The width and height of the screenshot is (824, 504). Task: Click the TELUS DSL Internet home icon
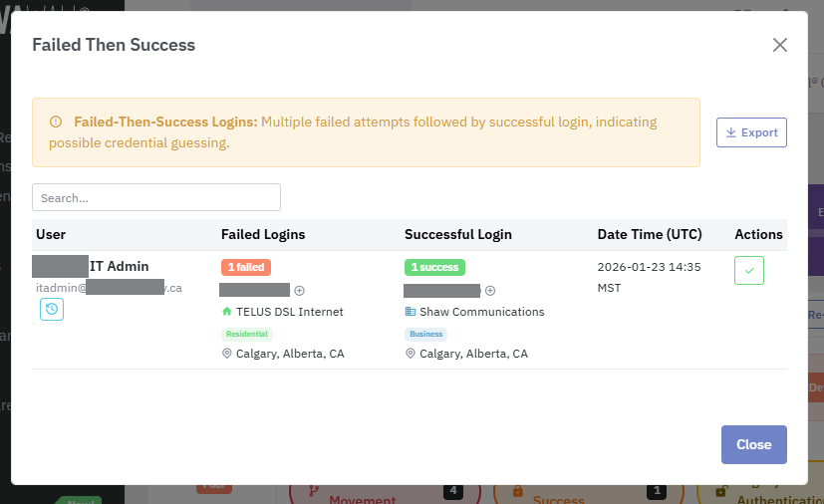click(227, 312)
